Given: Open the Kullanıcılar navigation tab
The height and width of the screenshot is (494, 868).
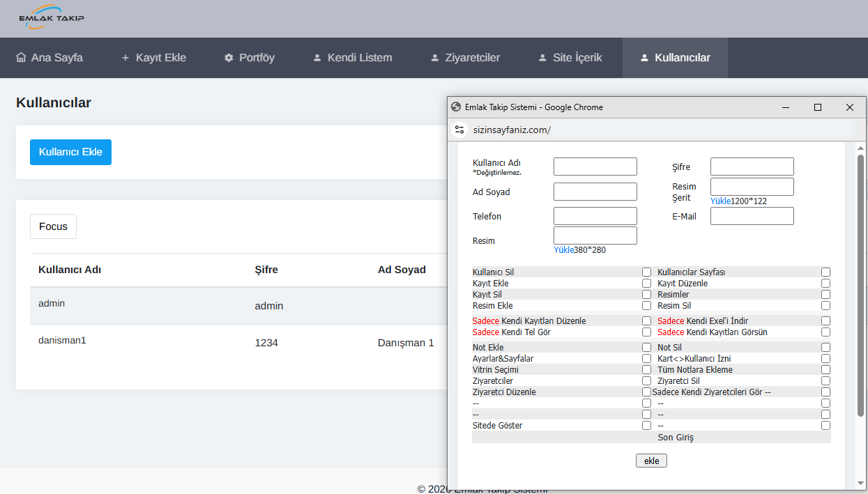Looking at the screenshot, I should coord(675,58).
